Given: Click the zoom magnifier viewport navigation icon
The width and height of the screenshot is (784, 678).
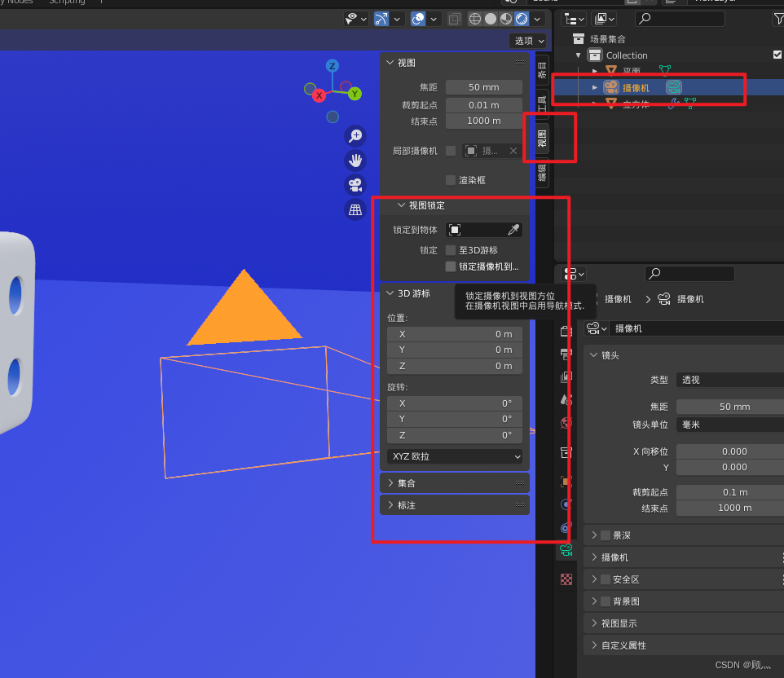Looking at the screenshot, I should tap(355, 136).
